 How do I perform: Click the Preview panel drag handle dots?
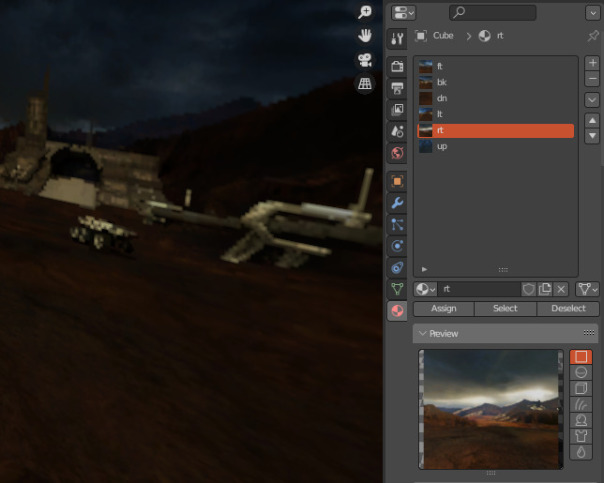[x=589, y=332]
